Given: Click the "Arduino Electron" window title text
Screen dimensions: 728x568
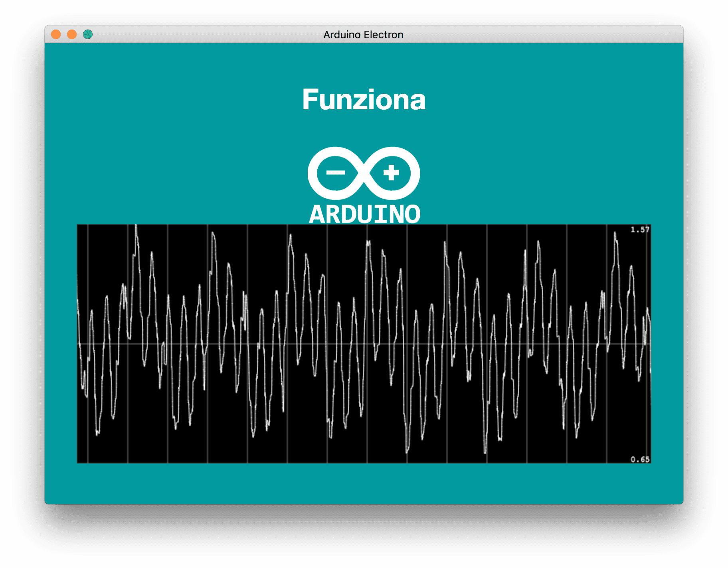Looking at the screenshot, I should pyautogui.click(x=363, y=35).
